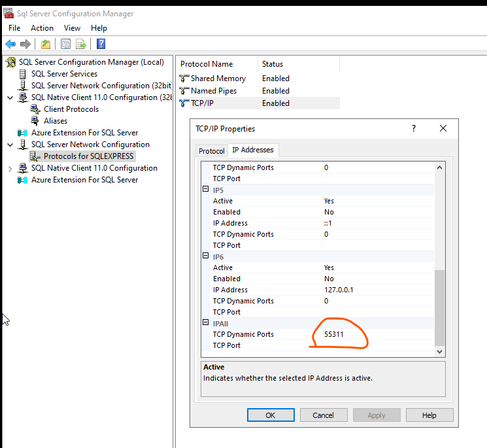The width and height of the screenshot is (487, 448).
Task: Open the View menu
Action: point(72,28)
